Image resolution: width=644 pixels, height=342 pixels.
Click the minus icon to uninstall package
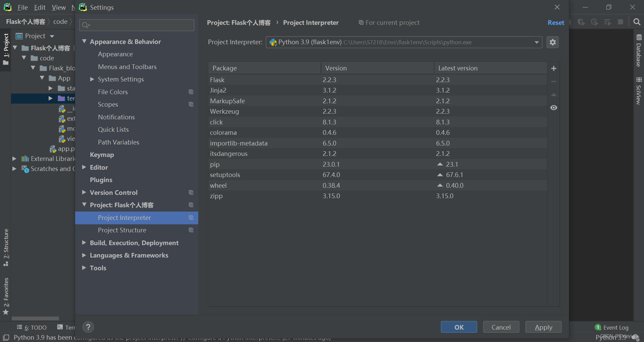click(x=554, y=81)
